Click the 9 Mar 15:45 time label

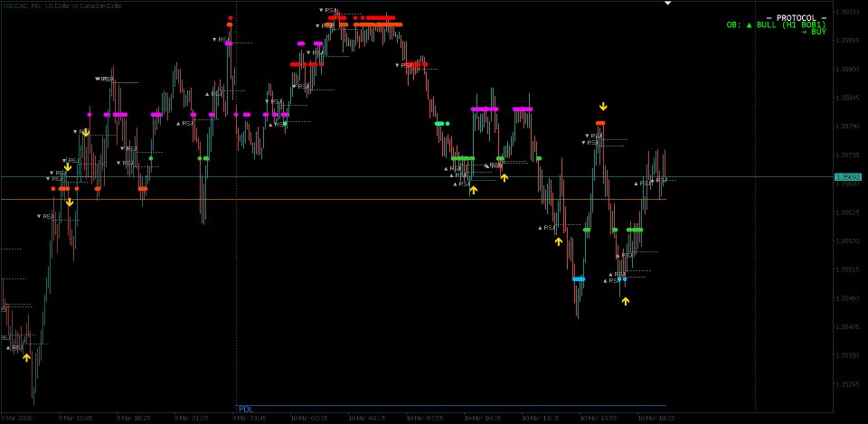click(x=76, y=418)
